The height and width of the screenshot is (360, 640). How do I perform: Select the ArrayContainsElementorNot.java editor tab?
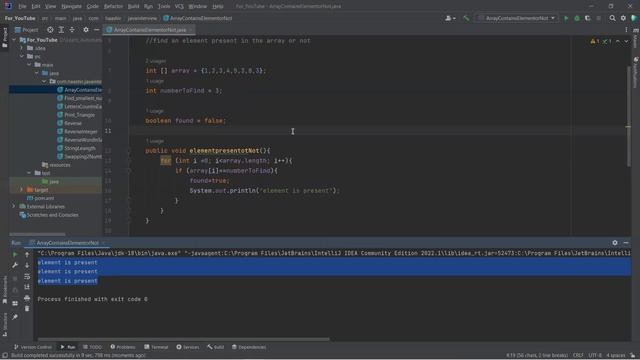[x=150, y=30]
